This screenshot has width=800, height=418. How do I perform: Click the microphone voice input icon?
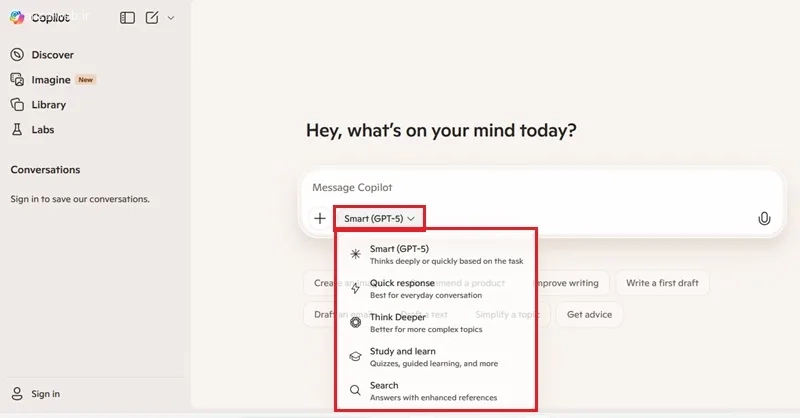[764, 218]
